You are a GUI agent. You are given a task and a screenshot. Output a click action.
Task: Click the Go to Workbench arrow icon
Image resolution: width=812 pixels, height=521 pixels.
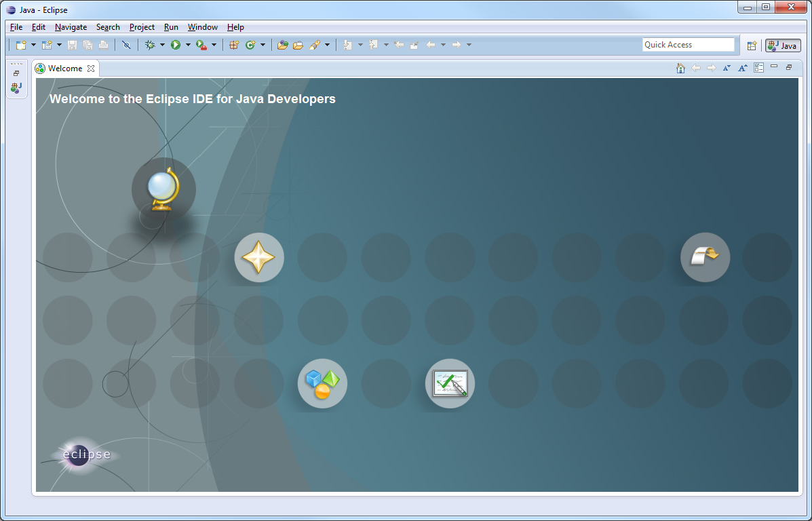point(705,257)
